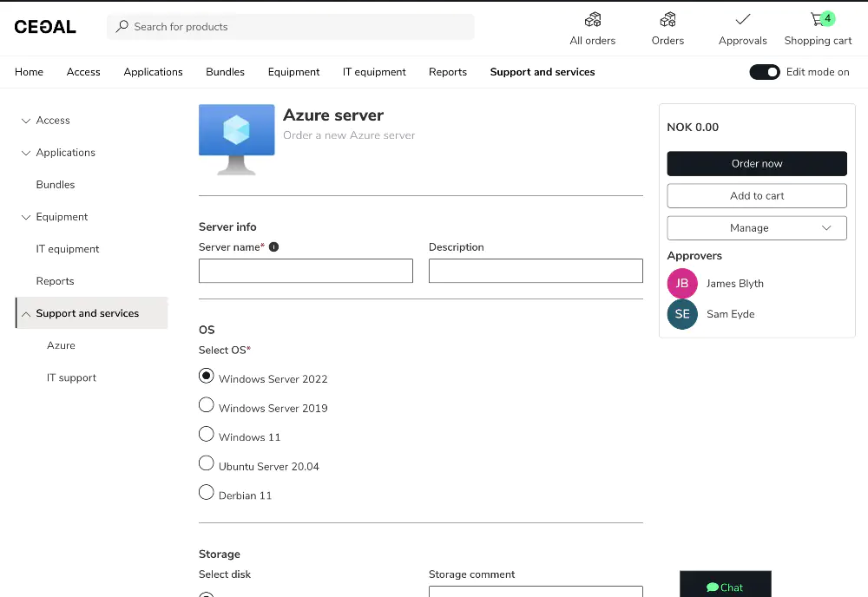Click the CEGAL logo
The image size is (868, 597).
tap(45, 27)
